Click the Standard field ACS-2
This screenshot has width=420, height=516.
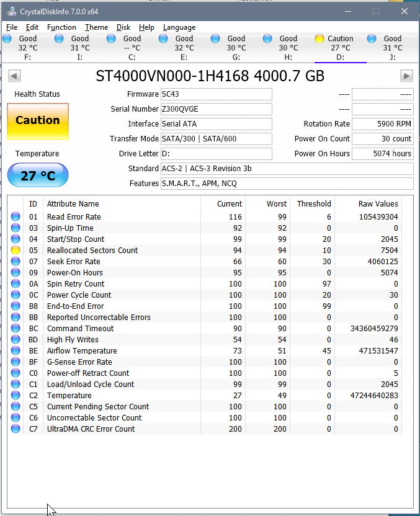point(287,169)
